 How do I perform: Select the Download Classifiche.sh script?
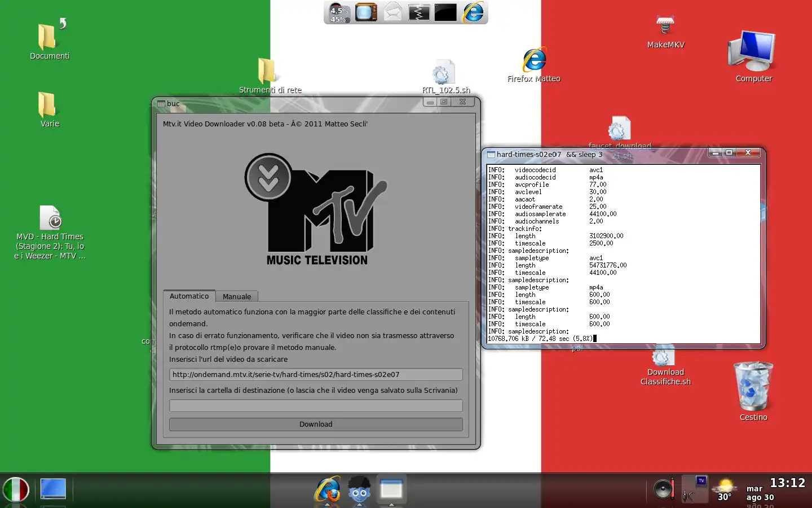click(665, 366)
